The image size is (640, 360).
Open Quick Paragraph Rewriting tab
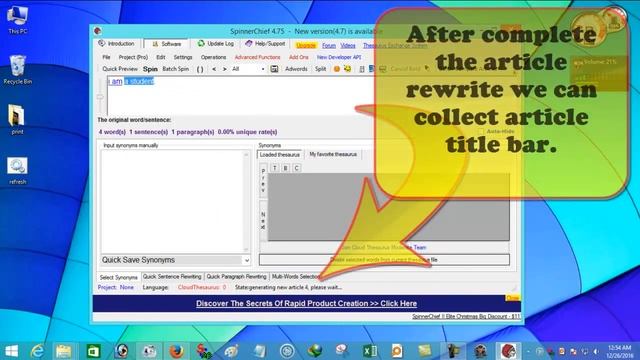click(236, 276)
